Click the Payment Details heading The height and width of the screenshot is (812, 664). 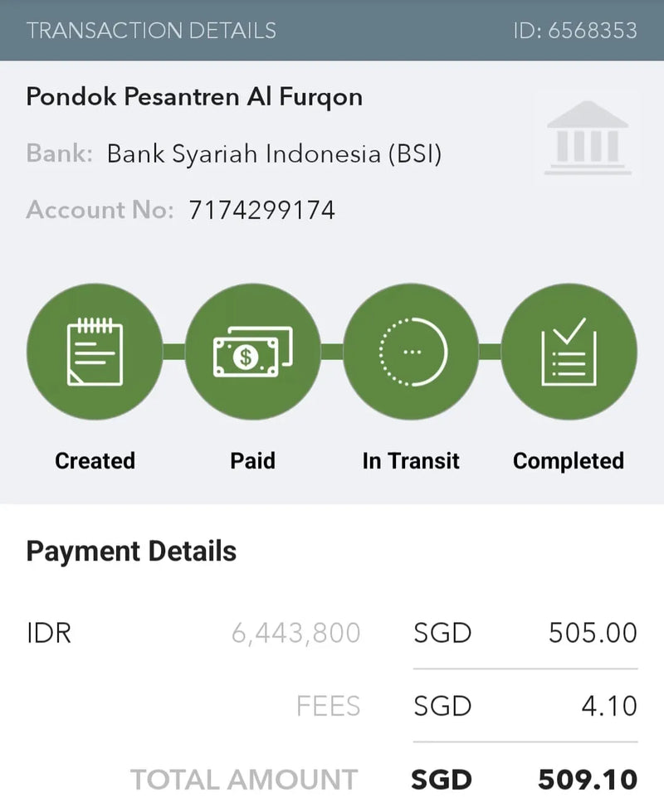(x=131, y=552)
